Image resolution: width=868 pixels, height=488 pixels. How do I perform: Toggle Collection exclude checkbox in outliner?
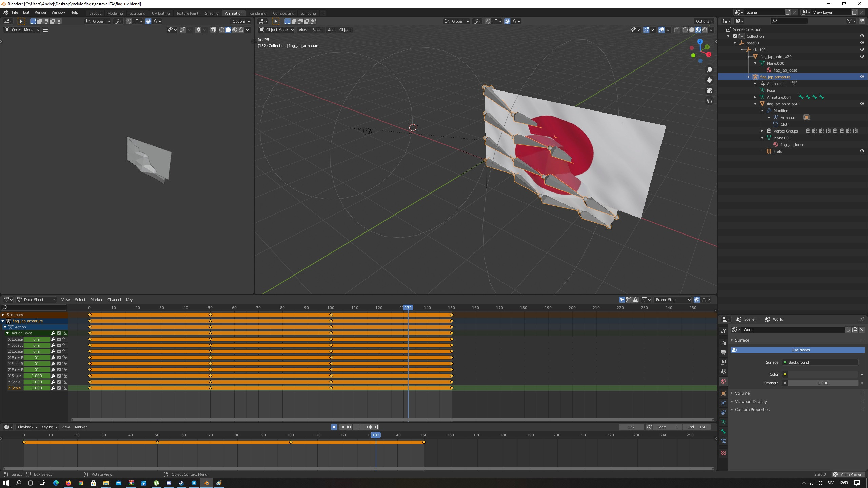pyautogui.click(x=735, y=36)
